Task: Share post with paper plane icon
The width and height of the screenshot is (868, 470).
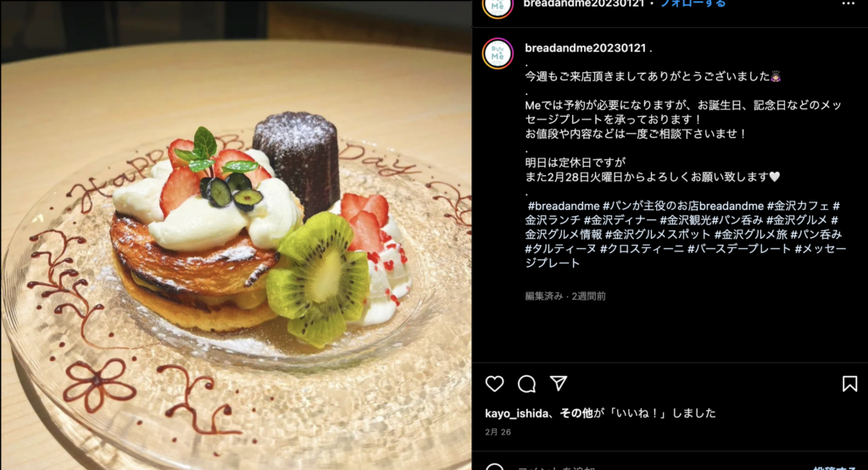Action: [559, 383]
